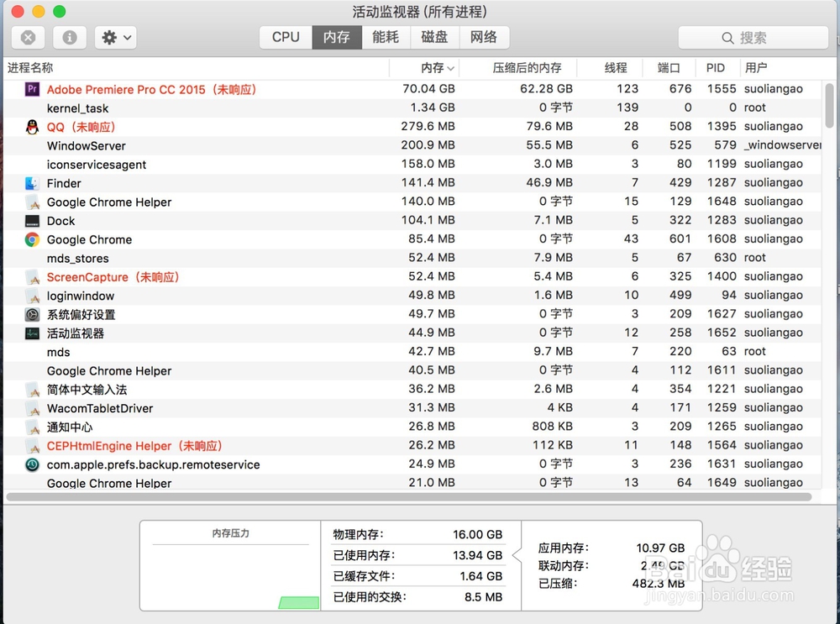Select Google Chrome Helper with 21.0 MB
This screenshot has width=840, height=624.
[109, 483]
